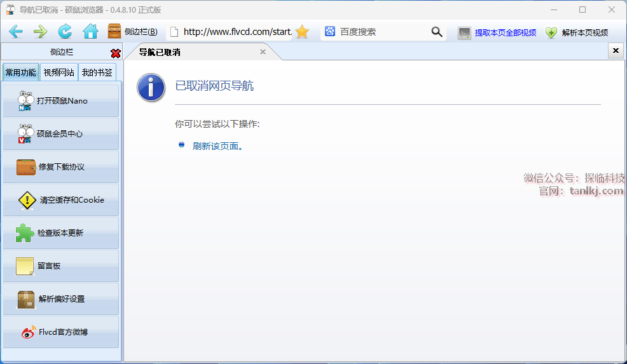Image resolution: width=627 pixels, height=364 pixels.
Task: Open 硕鼠会员中心
Action: (60, 134)
